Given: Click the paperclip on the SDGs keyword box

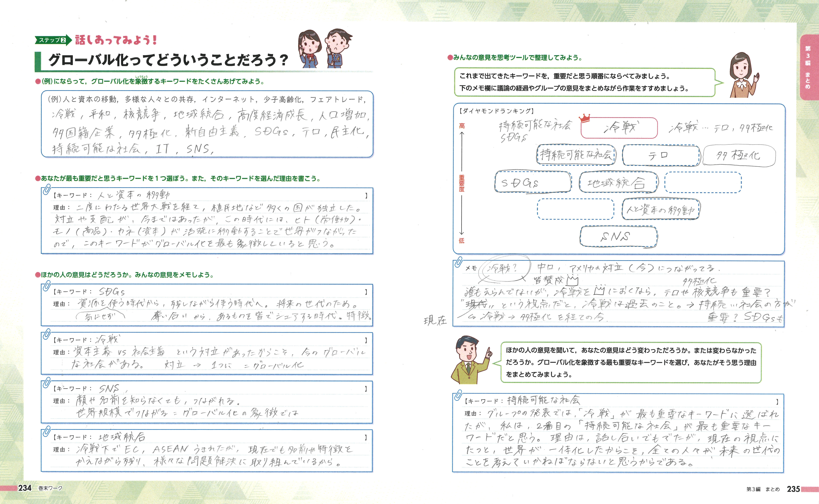Looking at the screenshot, I should pos(47,286).
